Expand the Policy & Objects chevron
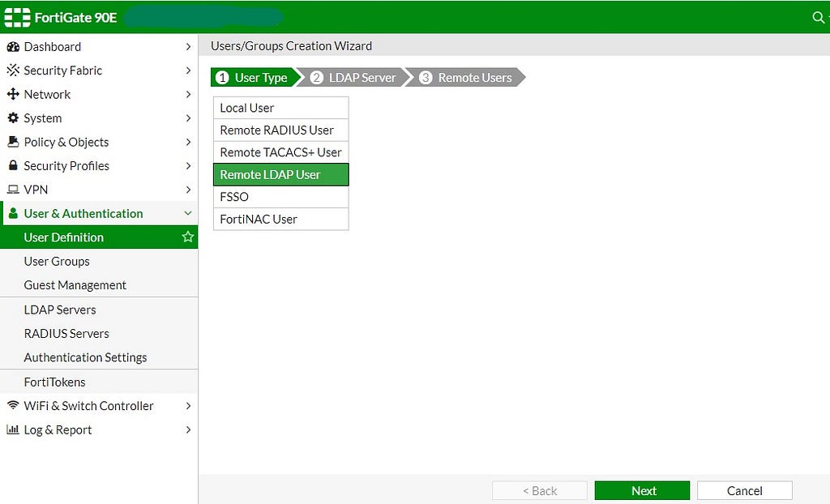This screenshot has width=830, height=504. pos(188,142)
